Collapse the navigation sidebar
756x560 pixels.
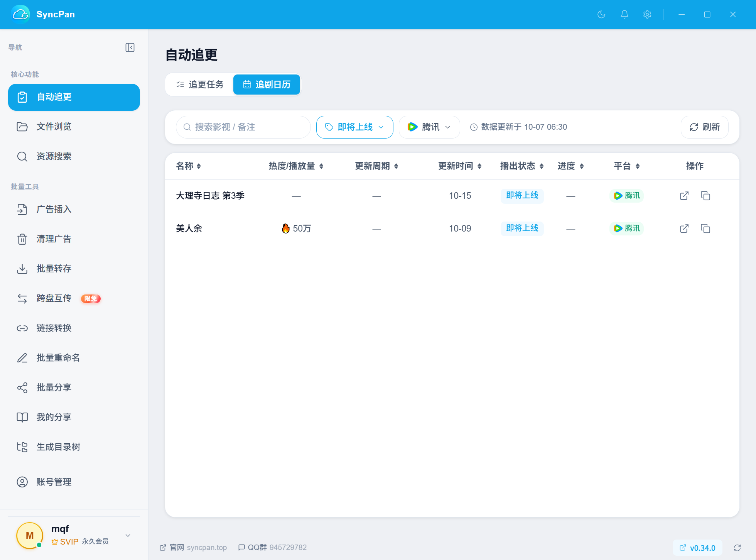[130, 47]
